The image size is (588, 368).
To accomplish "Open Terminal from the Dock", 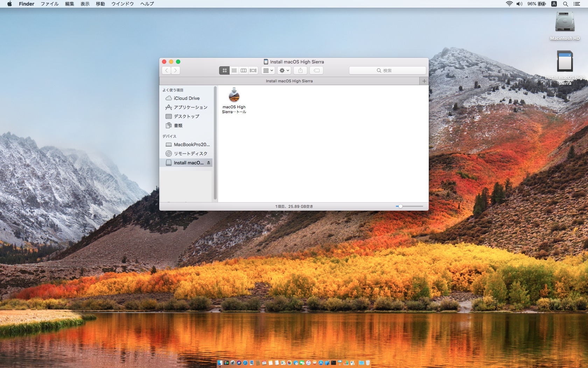I will (334, 363).
